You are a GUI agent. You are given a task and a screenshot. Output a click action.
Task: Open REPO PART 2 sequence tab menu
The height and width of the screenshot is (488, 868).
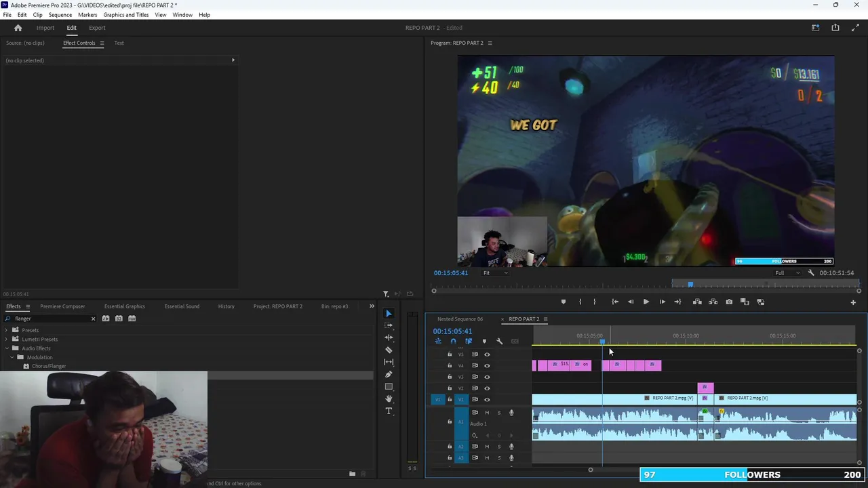545,319
